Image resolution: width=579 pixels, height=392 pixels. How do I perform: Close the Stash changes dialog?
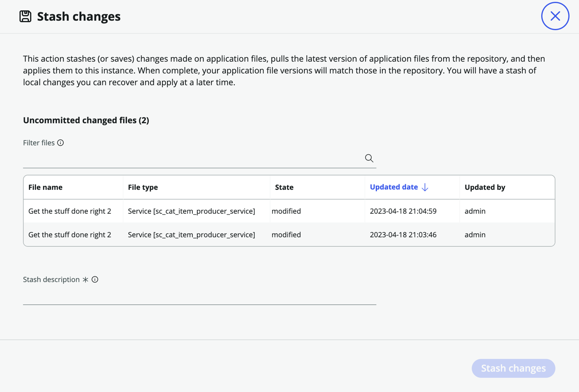pyautogui.click(x=555, y=16)
